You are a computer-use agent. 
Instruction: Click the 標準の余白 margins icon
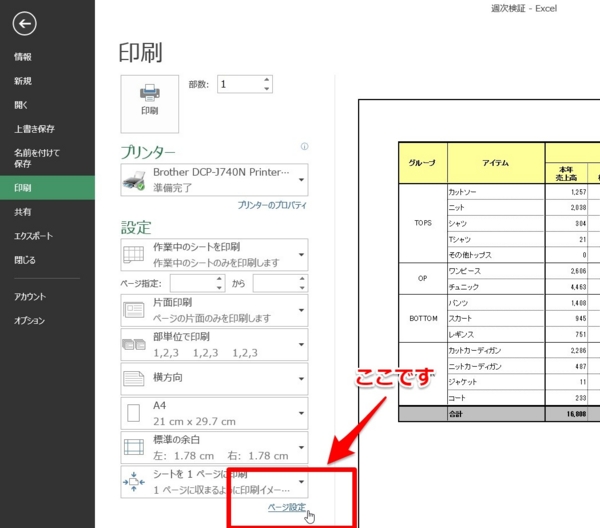(x=134, y=447)
